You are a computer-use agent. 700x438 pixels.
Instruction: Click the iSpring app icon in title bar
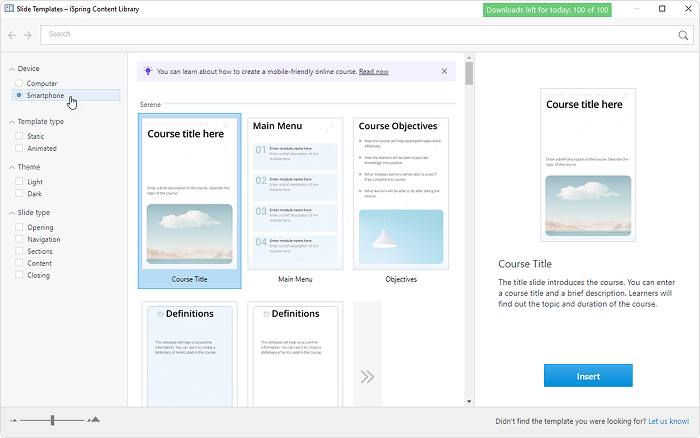[x=8, y=8]
